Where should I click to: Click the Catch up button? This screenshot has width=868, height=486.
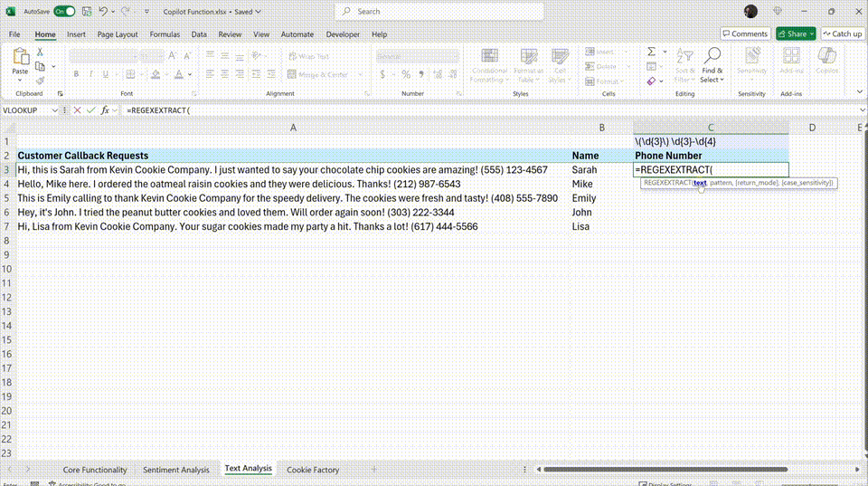[842, 33]
